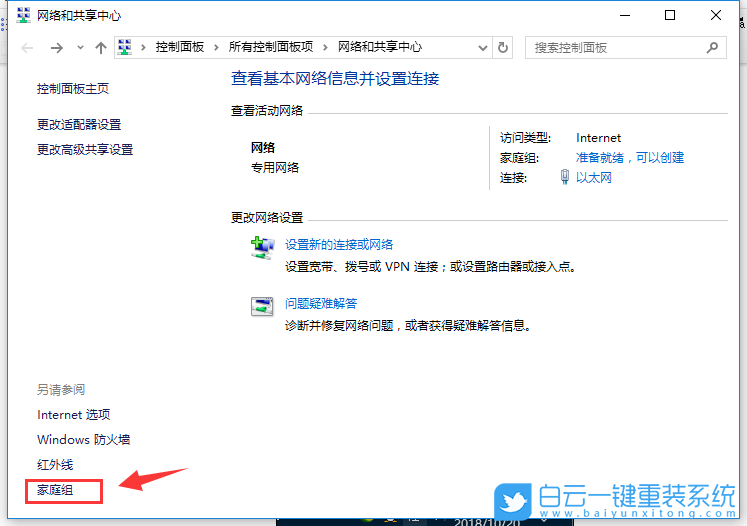Open 更改适配器设置 link
This screenshot has height=526, width=747.
click(x=79, y=125)
